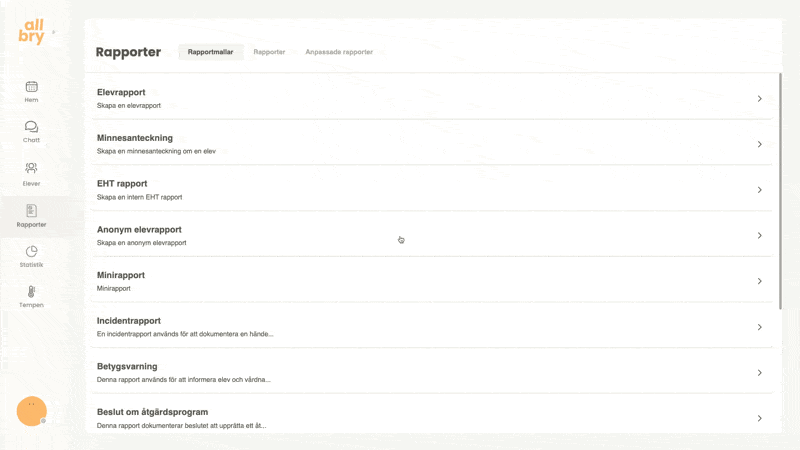
Task: Expand the Minnesanteckning row chevron
Action: (x=759, y=144)
